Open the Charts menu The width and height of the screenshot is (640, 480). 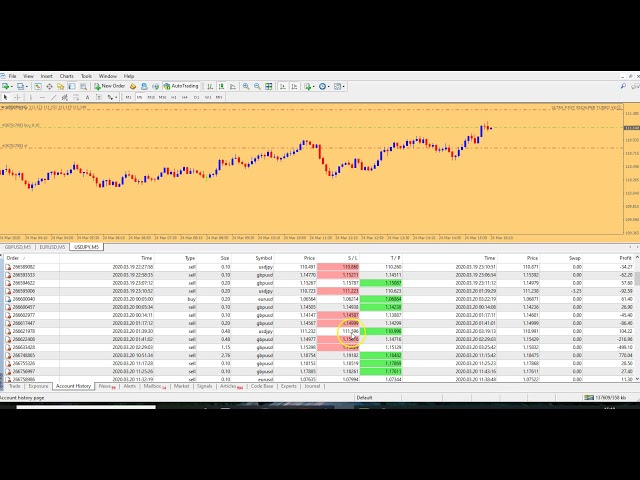pos(66,76)
